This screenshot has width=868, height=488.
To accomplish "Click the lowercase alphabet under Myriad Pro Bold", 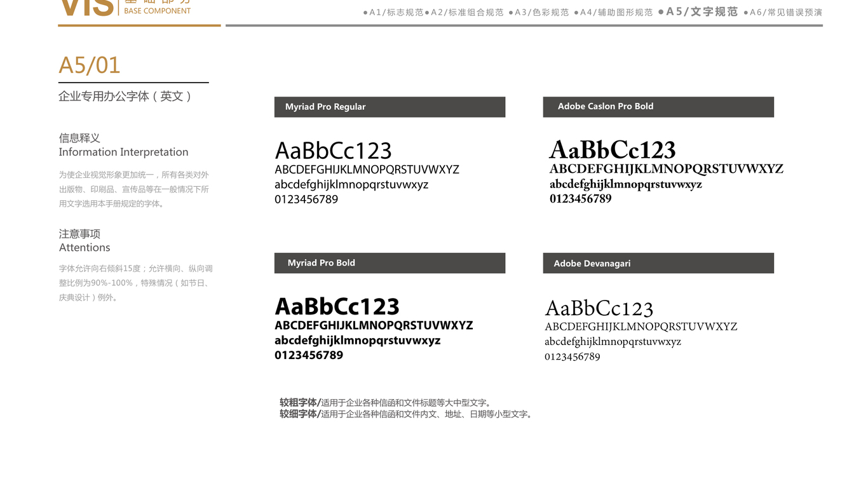I will (x=357, y=341).
